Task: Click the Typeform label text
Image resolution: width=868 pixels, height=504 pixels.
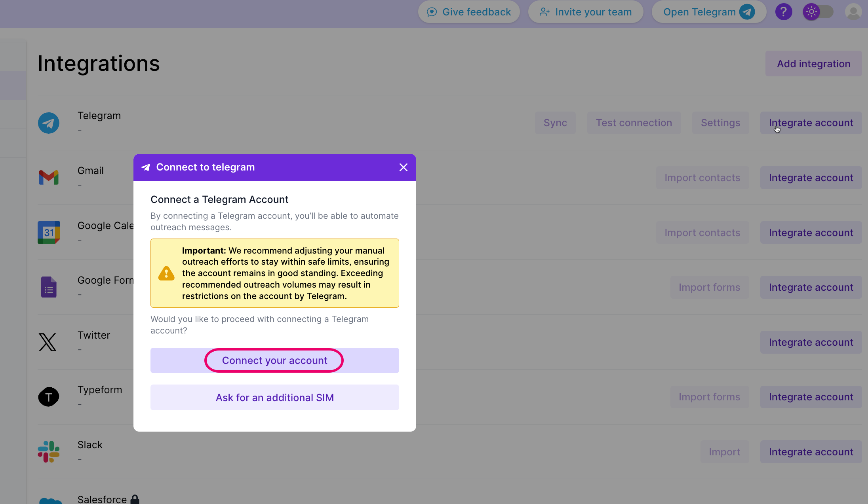Action: [100, 390]
